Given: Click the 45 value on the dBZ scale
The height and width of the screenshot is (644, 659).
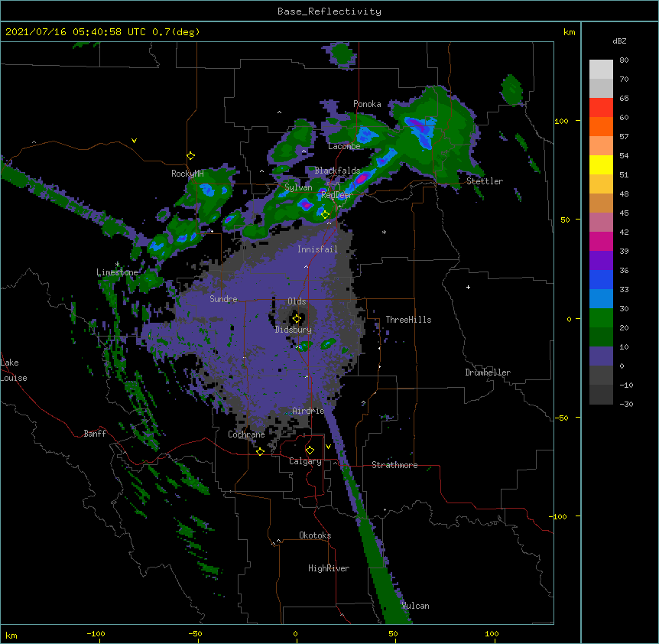Looking at the screenshot, I should (624, 213).
